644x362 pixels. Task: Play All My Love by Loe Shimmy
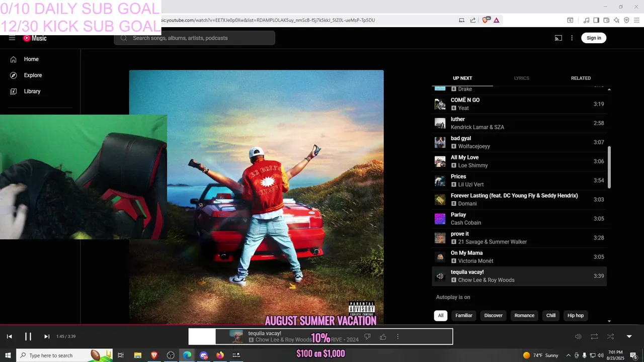pyautogui.click(x=519, y=161)
